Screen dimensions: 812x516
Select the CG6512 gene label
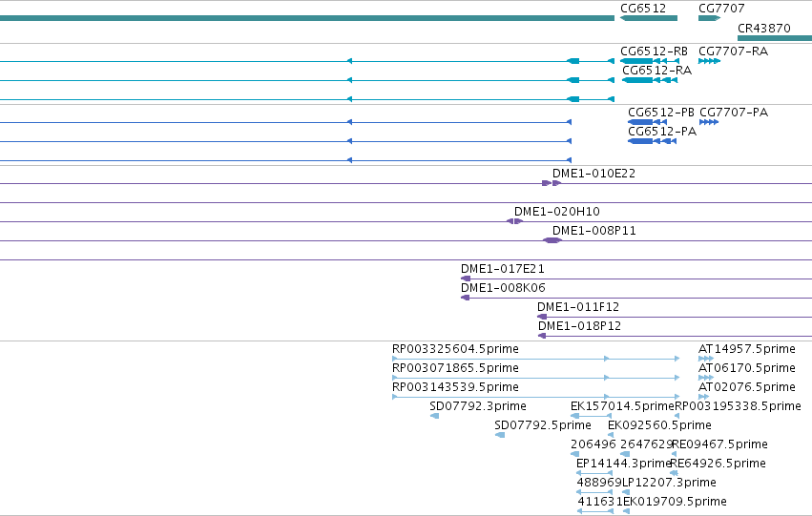[643, 9]
